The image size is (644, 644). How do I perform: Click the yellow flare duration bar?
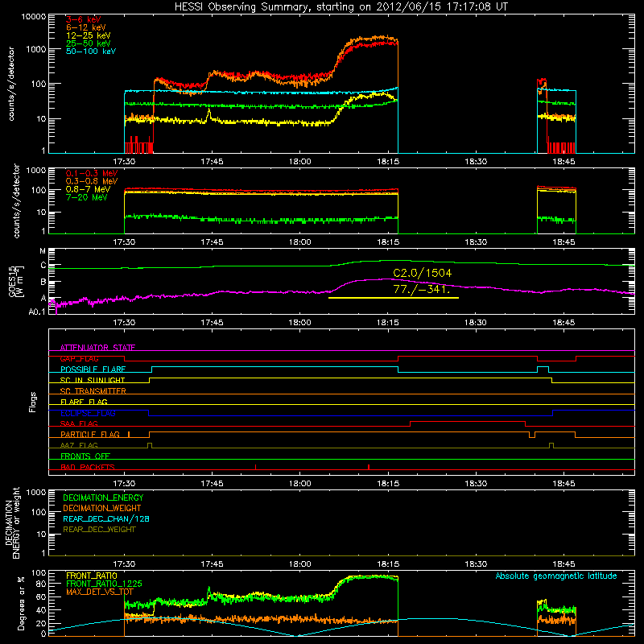tap(394, 298)
